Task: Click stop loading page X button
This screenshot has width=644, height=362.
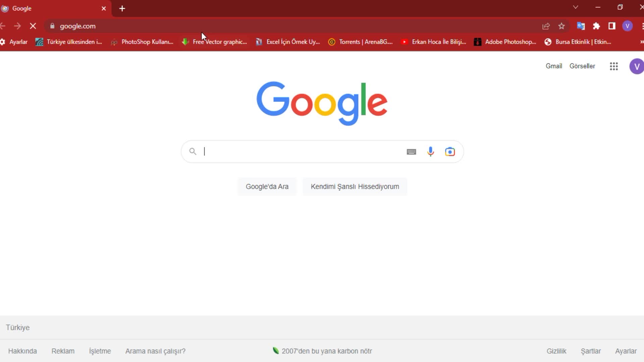Action: [33, 26]
